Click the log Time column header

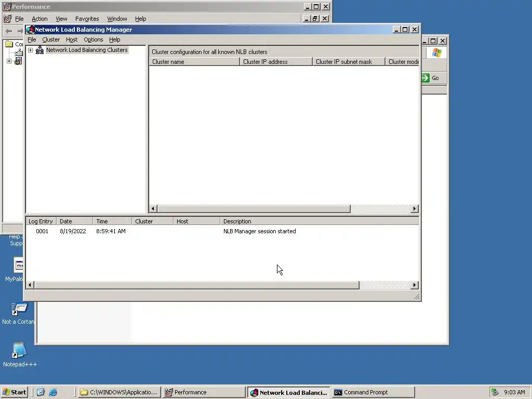[112, 221]
